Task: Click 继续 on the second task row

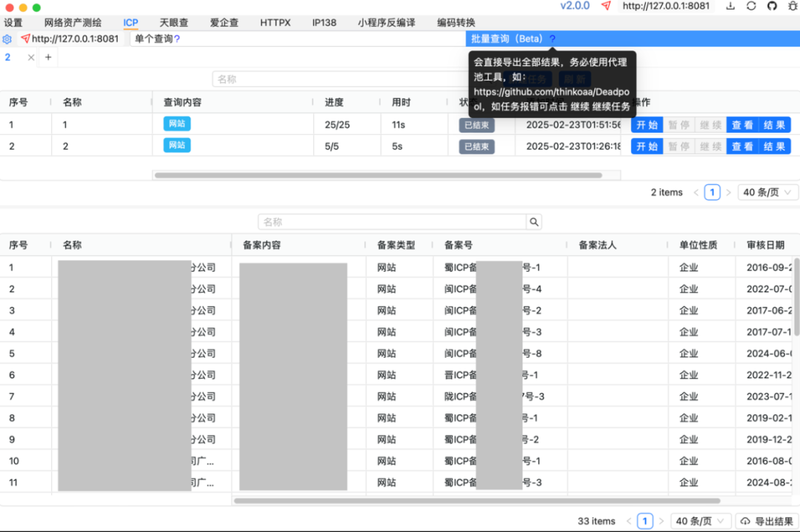Action: point(710,146)
